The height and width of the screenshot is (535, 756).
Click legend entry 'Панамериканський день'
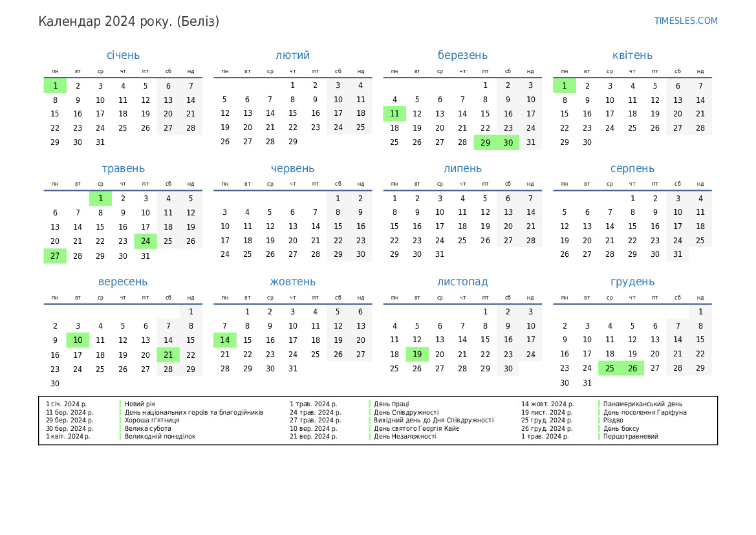pyautogui.click(x=643, y=404)
